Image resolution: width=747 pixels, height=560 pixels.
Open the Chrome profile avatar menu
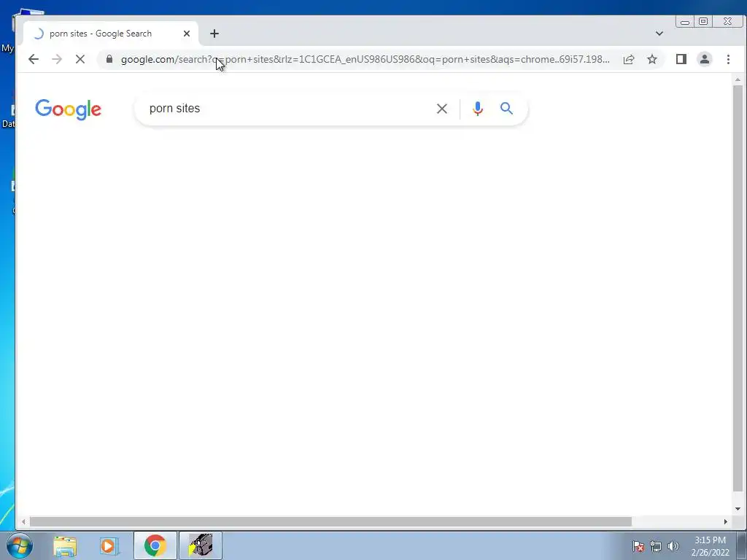click(705, 59)
